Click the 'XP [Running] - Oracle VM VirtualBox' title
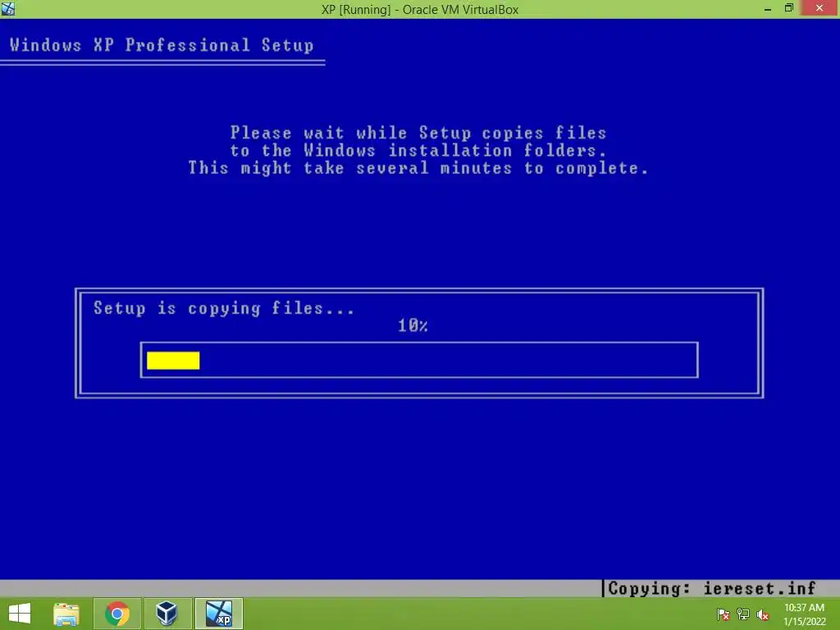840x630 pixels. (x=420, y=10)
